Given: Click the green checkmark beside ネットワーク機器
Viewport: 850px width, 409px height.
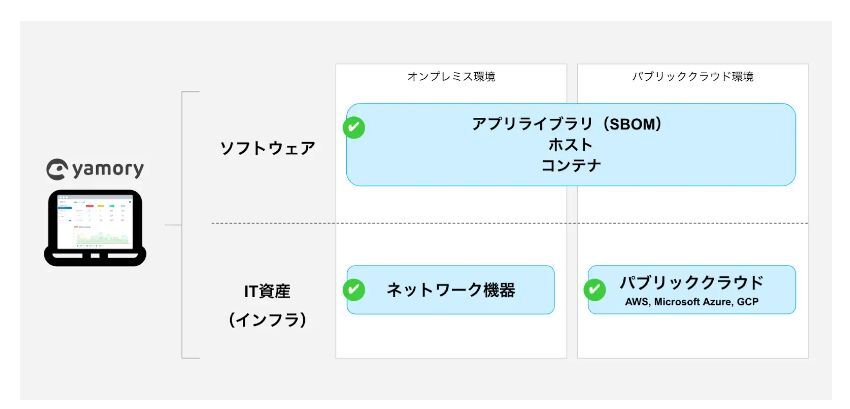Looking at the screenshot, I should 354,290.
